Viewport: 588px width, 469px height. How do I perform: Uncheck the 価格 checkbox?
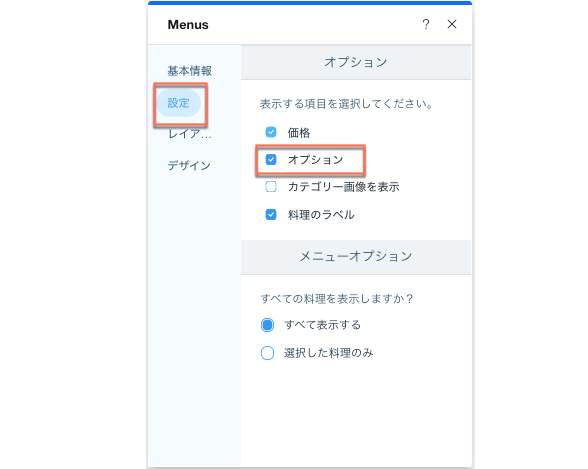[271, 132]
